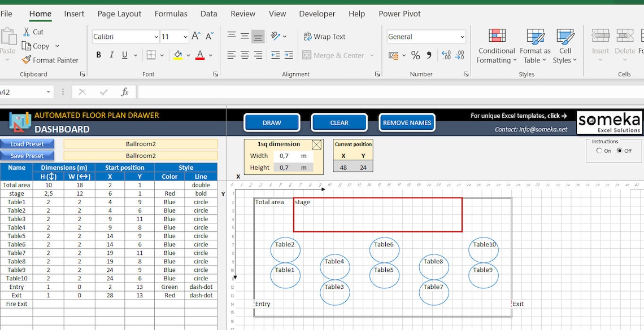Click the Decrease Decimal icon
This screenshot has width=644, height=330.
[460, 54]
